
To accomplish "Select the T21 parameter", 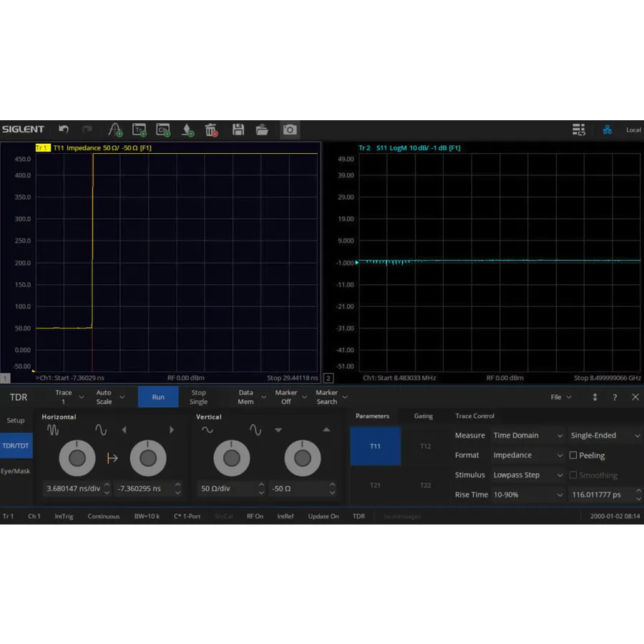I will (375, 484).
